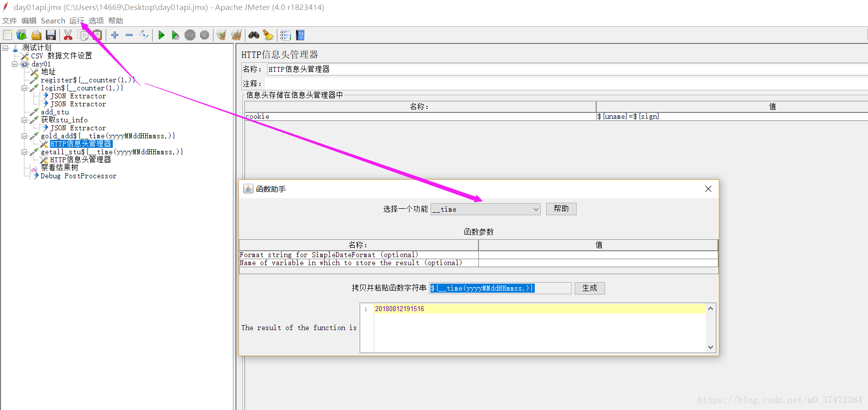
Task: Open the __time function dropdown
Action: (485, 209)
